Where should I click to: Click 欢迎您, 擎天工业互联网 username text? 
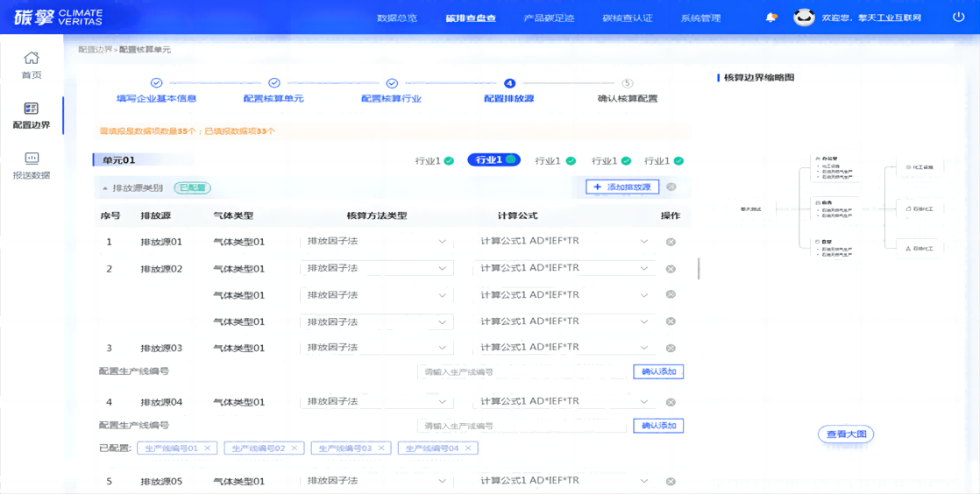(x=872, y=18)
